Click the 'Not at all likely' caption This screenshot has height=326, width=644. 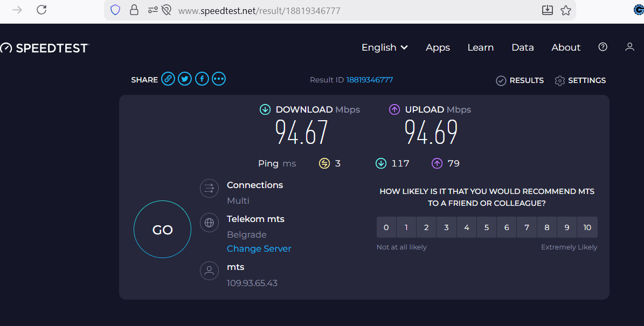pos(401,247)
